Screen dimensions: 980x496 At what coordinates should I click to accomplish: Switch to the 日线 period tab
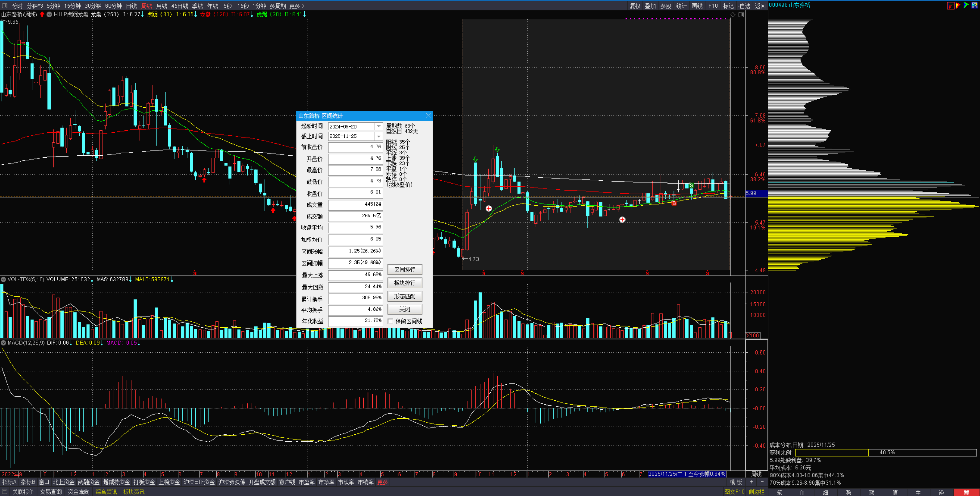click(x=131, y=6)
